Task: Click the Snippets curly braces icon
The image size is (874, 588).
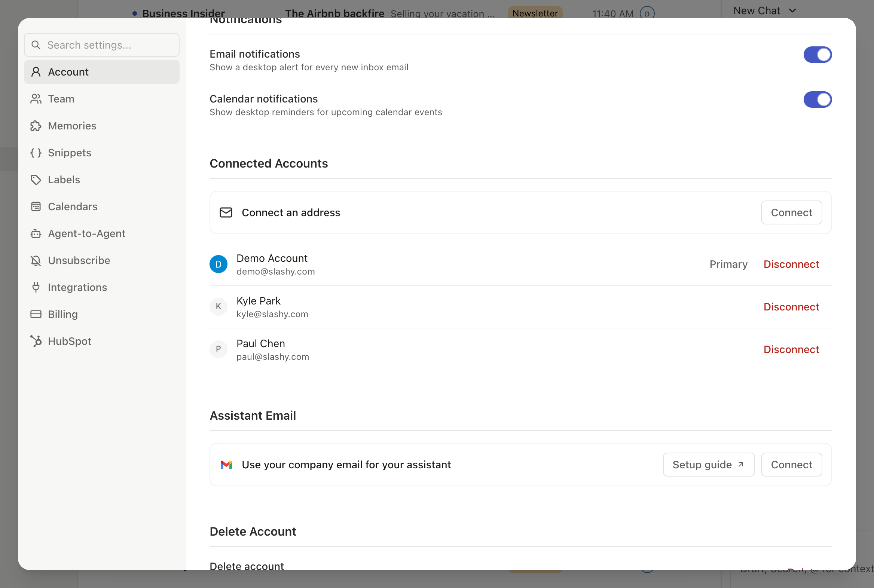Action: [36, 153]
